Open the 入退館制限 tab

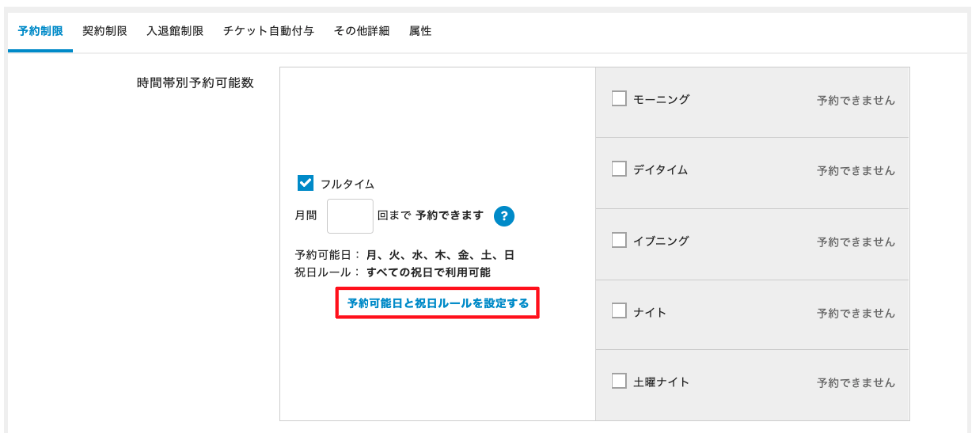pyautogui.click(x=174, y=31)
